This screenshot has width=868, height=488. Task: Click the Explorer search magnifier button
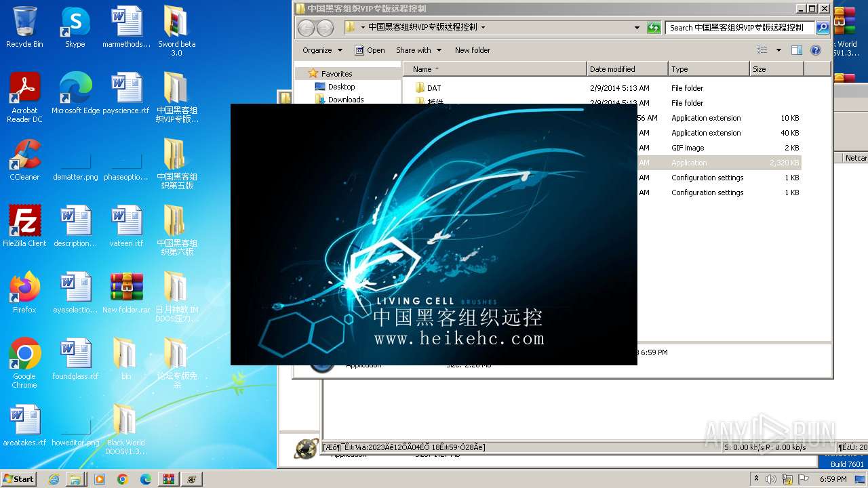(x=823, y=28)
